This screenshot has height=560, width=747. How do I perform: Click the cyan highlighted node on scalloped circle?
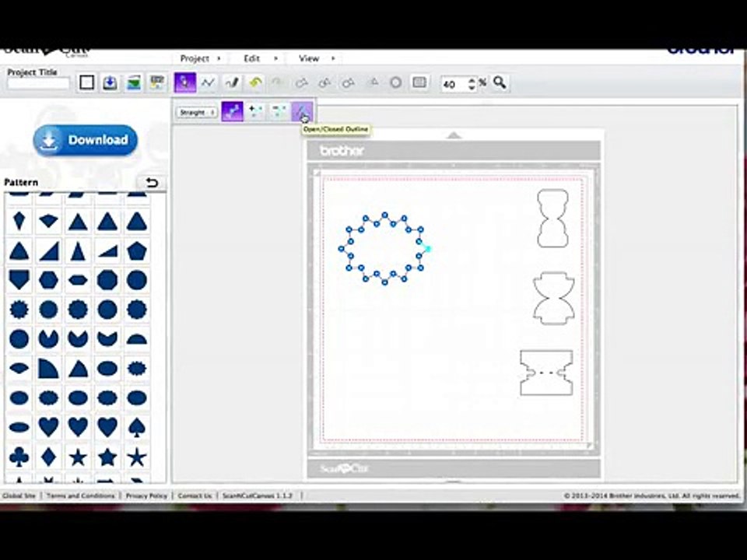click(x=427, y=249)
